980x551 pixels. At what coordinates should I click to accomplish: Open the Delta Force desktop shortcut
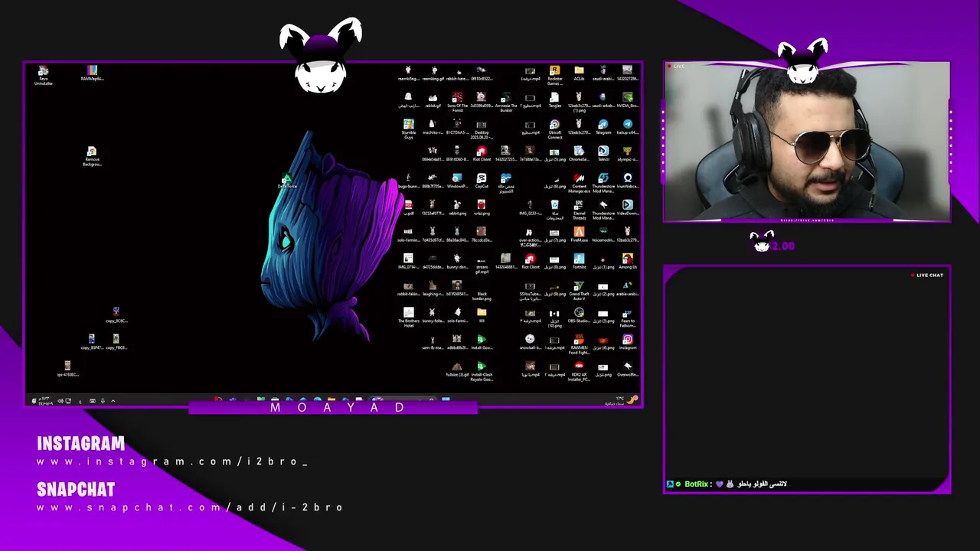tap(287, 182)
